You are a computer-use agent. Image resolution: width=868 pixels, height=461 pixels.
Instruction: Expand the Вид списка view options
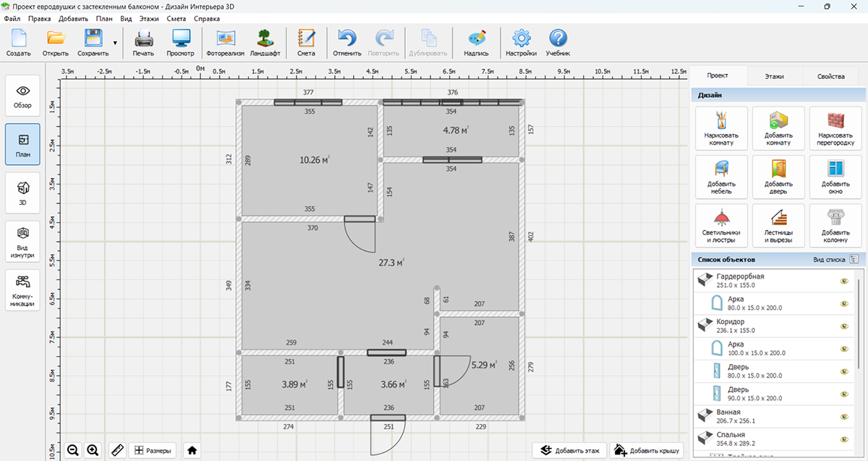854,259
